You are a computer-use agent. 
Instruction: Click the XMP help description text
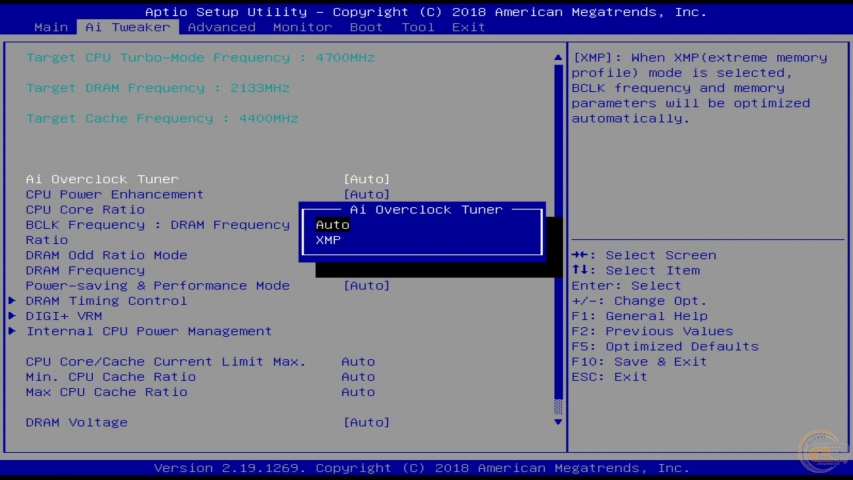coord(700,88)
